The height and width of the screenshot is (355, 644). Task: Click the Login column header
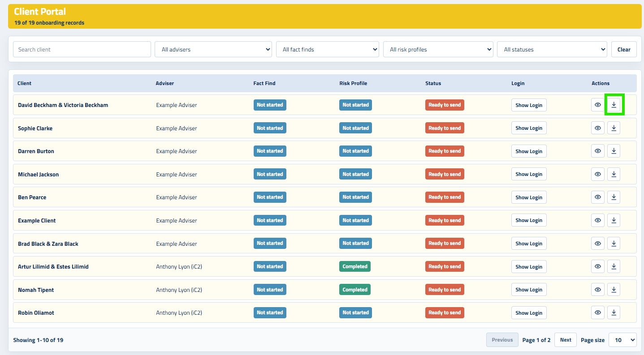[518, 83]
